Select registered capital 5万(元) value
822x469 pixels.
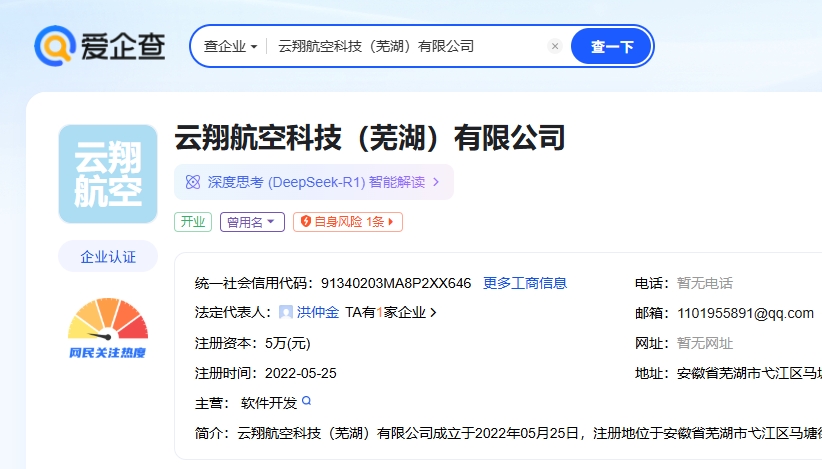coord(288,343)
